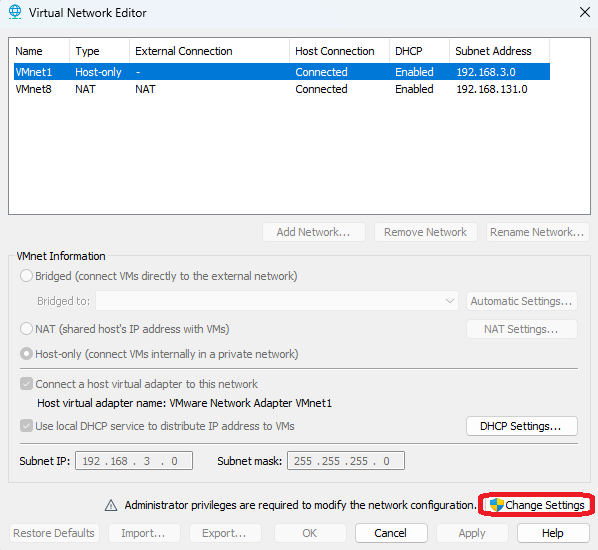Click the Cancel button
This screenshot has width=598, height=550.
pos(391,533)
